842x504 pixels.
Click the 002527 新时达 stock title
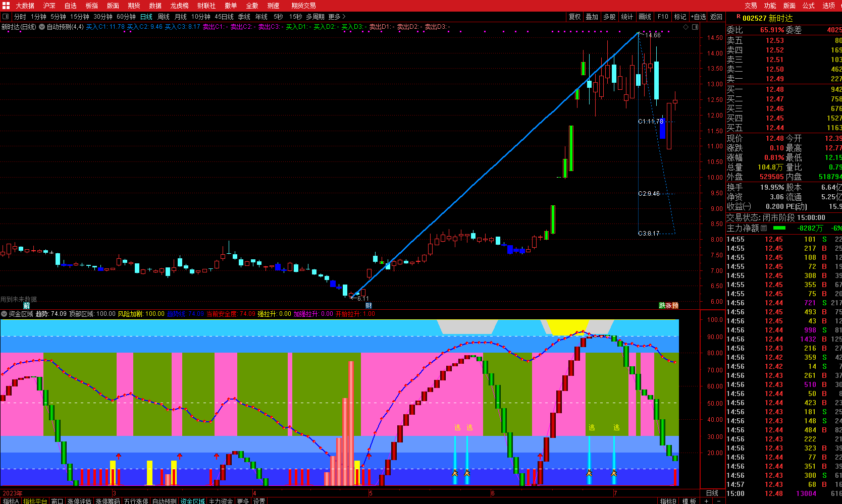(x=767, y=18)
